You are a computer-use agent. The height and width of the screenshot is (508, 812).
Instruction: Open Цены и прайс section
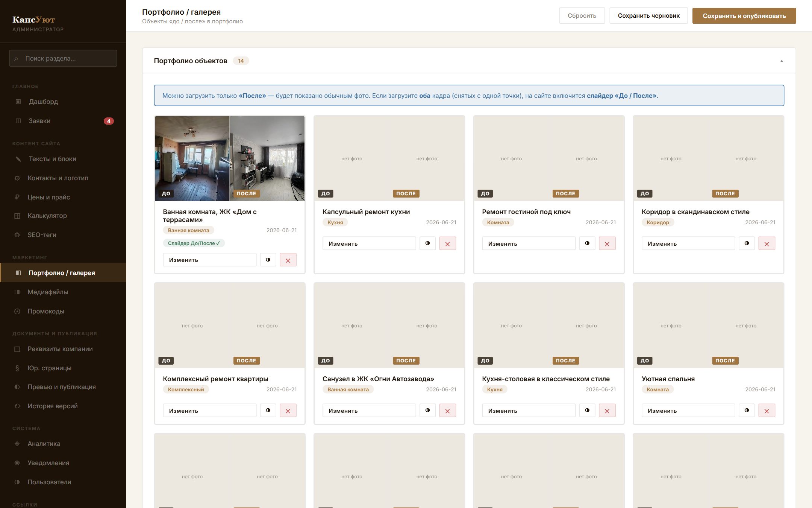click(x=63, y=197)
